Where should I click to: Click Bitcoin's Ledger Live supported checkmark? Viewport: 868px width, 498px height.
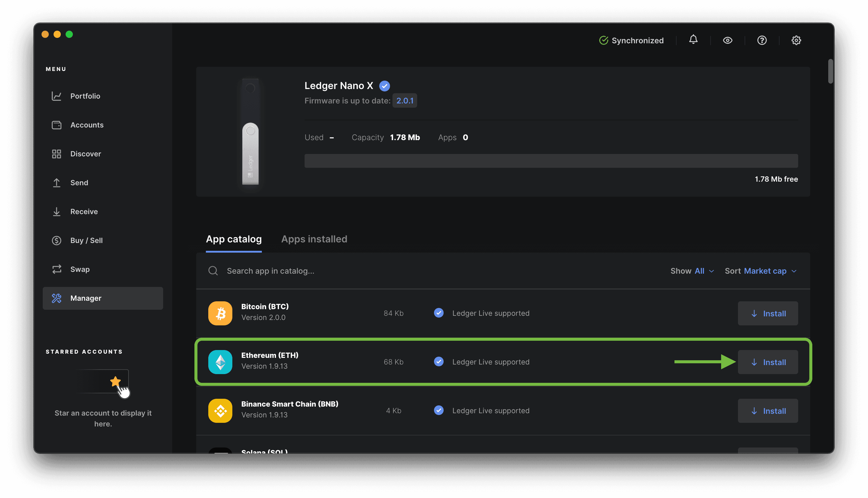(439, 313)
